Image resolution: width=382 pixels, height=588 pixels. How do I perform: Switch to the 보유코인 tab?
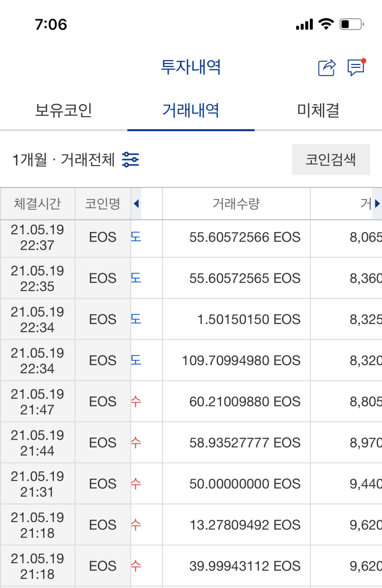pyautogui.click(x=64, y=110)
